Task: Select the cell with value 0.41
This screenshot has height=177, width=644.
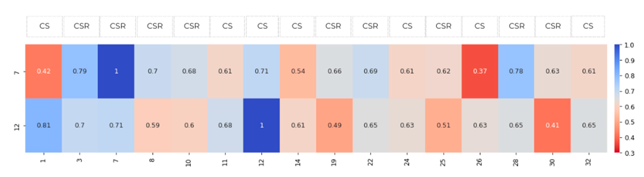Action: (552, 125)
